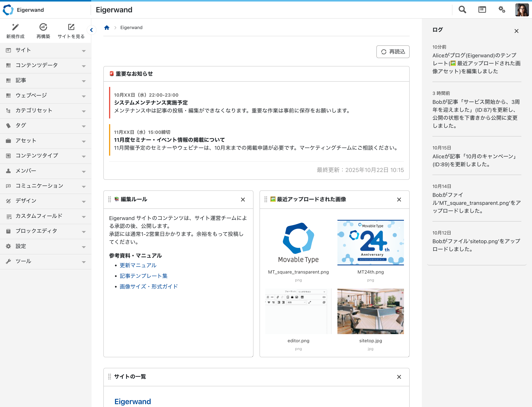Screen dimensions: 532x407
Task: Expand the サイト dropdown
Action: 84,51
